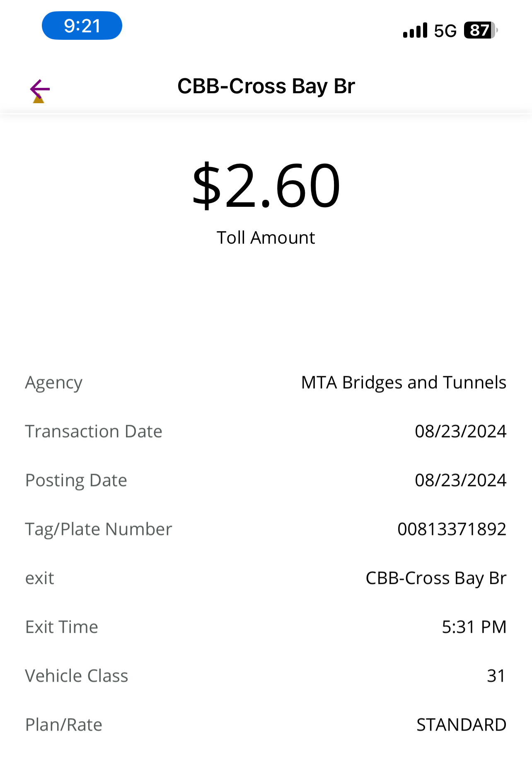Tap the battery 87 indicator
Viewport: 532px width, 765px height.
click(481, 30)
